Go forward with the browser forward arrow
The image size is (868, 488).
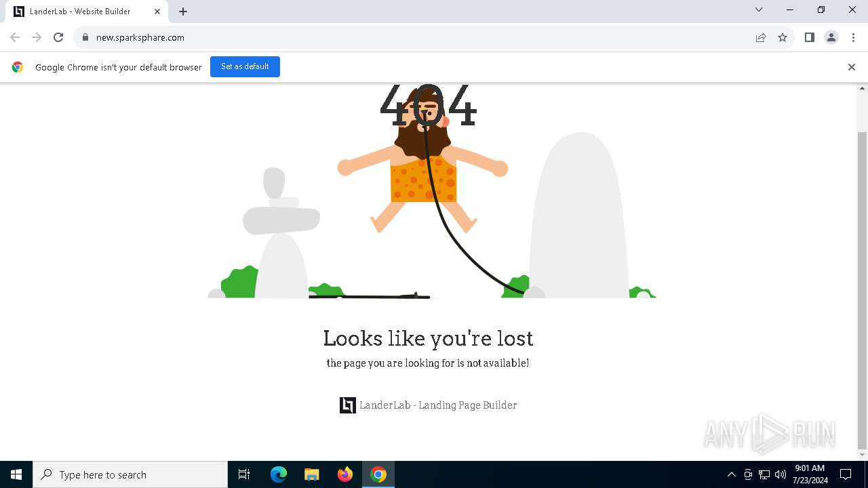coord(37,37)
